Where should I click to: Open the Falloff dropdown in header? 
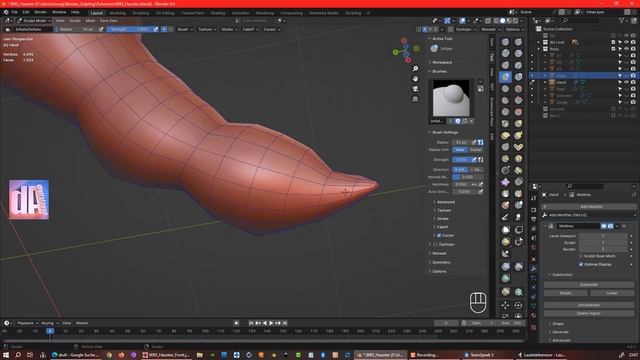[251, 29]
